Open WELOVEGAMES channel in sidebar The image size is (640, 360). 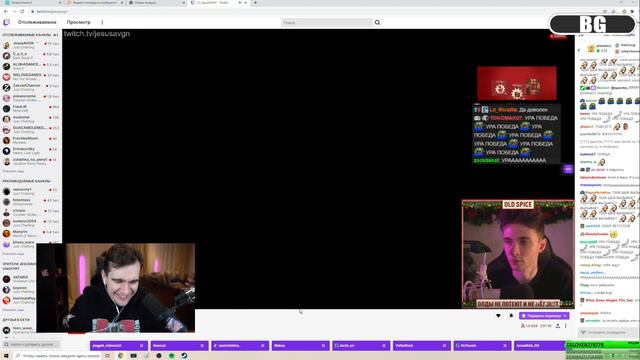click(31, 77)
